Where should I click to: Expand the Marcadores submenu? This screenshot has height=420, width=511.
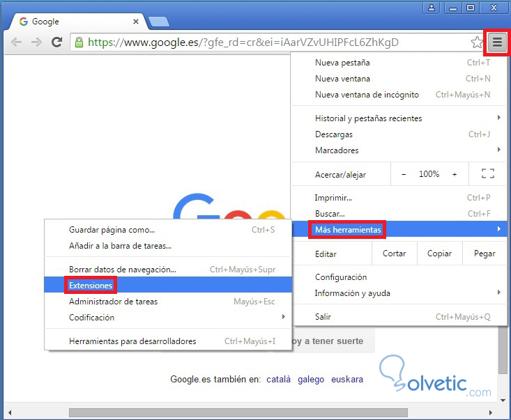point(399,150)
